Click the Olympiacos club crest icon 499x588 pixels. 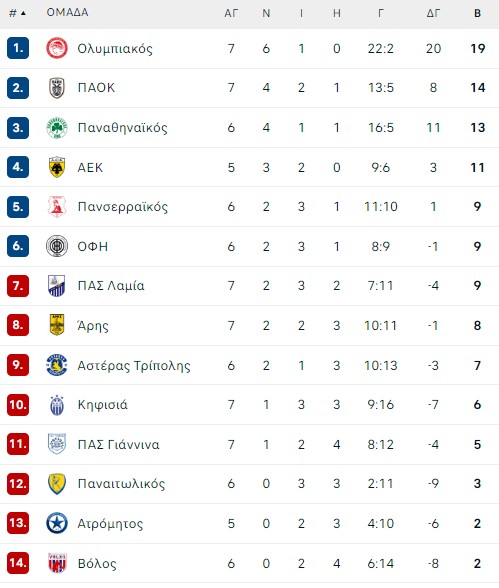point(57,48)
